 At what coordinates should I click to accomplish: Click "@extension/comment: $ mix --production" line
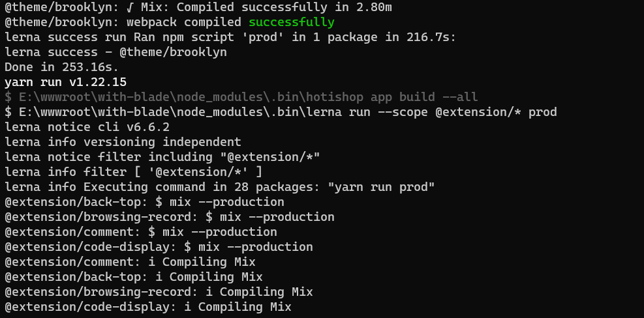(140, 232)
